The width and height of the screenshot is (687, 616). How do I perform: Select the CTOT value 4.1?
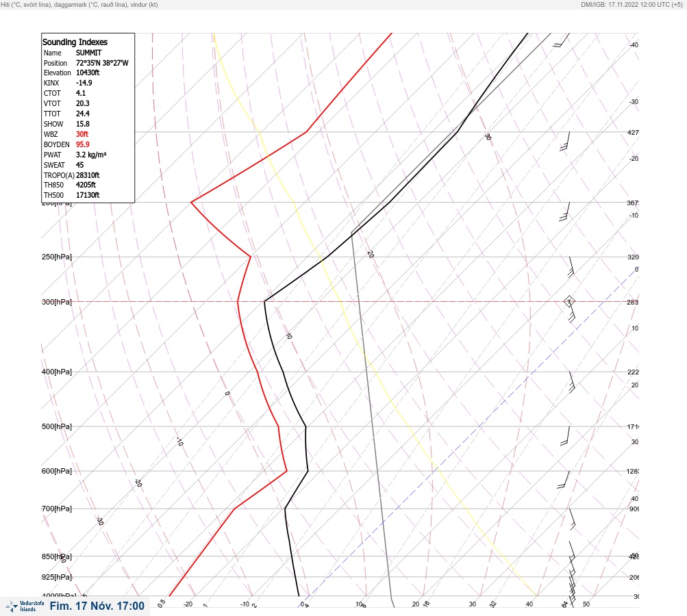tap(81, 93)
